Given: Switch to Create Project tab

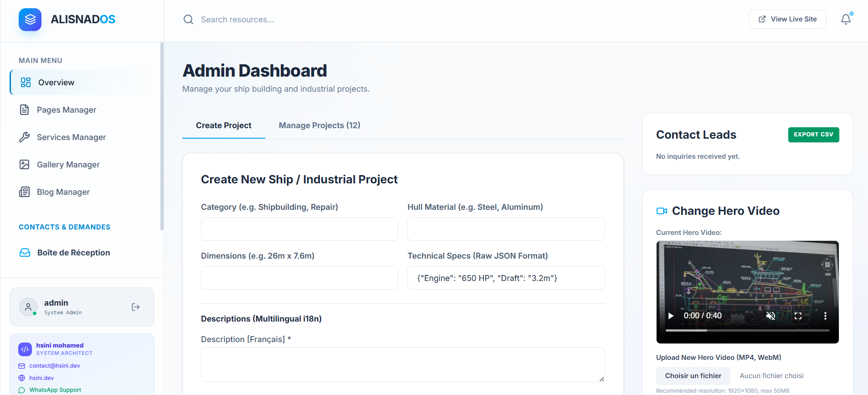Looking at the screenshot, I should point(224,125).
